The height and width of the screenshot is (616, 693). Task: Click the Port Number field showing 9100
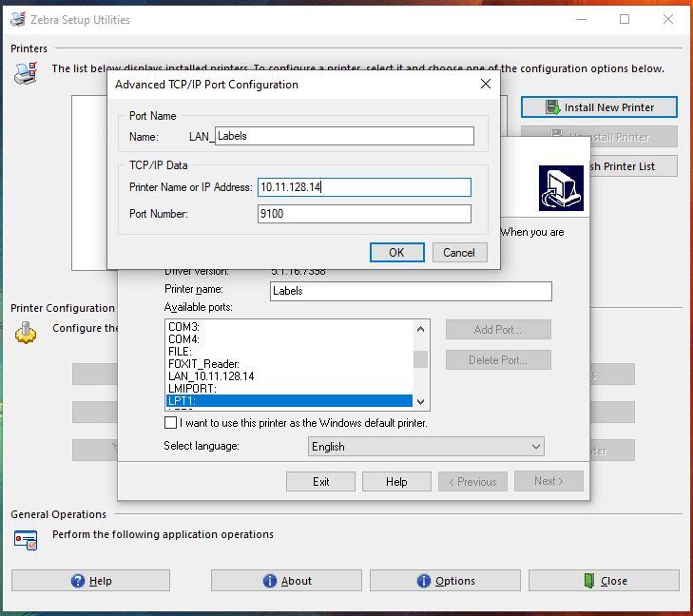pos(364,214)
